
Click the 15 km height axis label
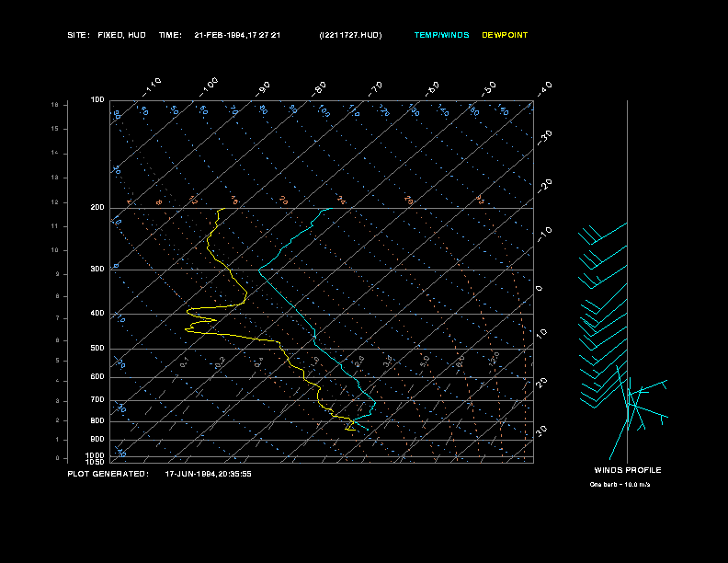55,129
